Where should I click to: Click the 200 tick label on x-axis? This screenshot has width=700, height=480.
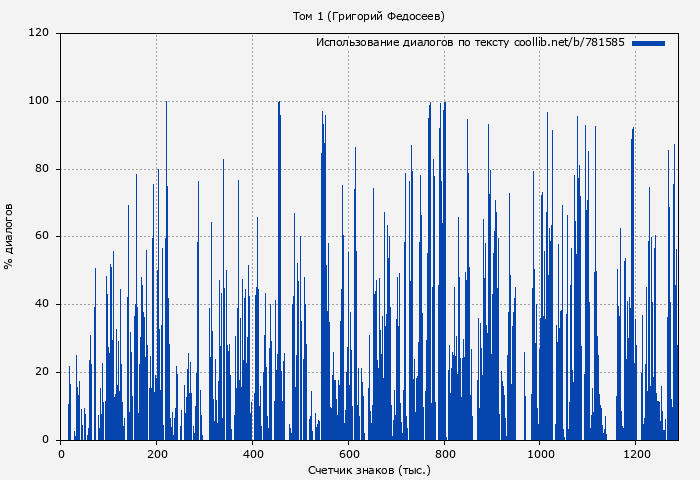click(x=156, y=453)
